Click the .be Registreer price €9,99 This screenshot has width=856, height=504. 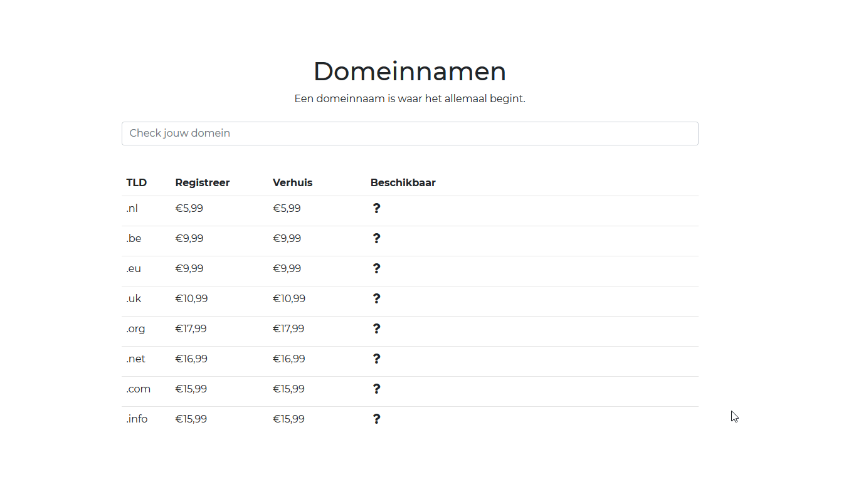click(x=189, y=238)
